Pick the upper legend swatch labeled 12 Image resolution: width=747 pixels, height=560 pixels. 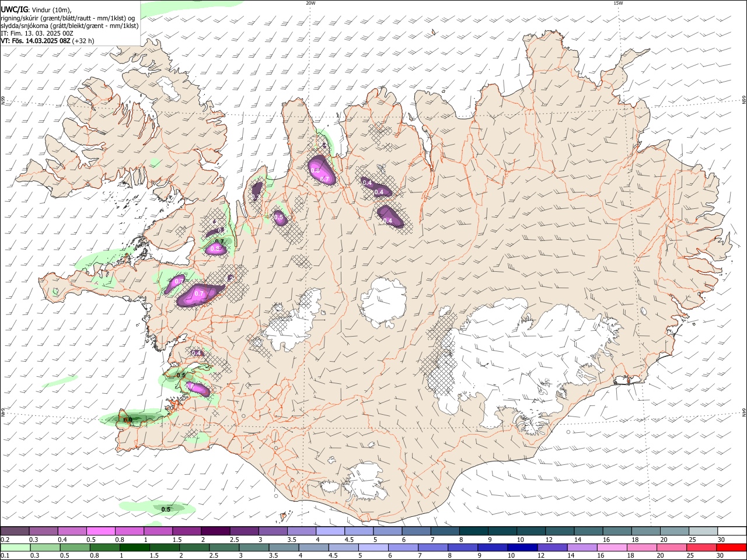(x=558, y=531)
